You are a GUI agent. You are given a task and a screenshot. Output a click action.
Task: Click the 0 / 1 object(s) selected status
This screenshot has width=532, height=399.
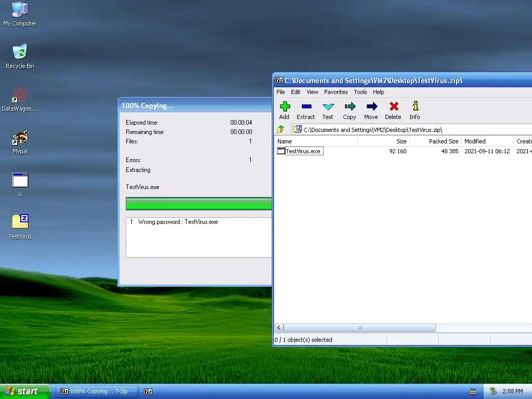[303, 340]
